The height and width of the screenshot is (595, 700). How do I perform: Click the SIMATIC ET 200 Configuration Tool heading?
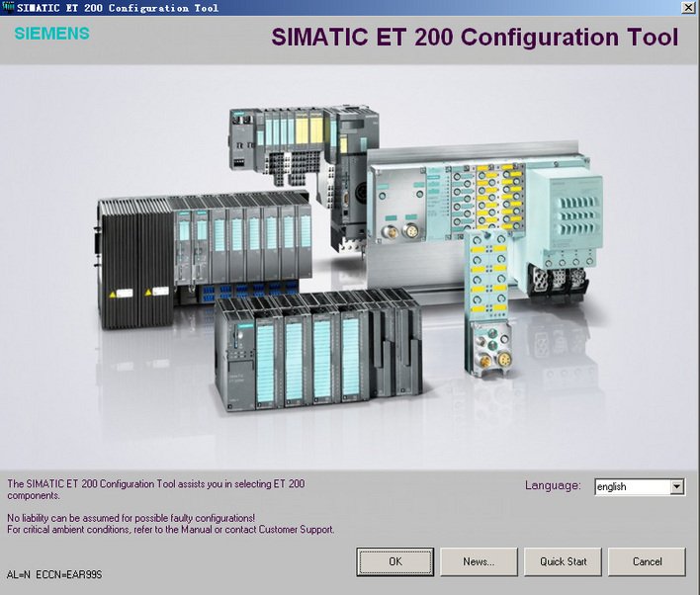click(x=475, y=38)
